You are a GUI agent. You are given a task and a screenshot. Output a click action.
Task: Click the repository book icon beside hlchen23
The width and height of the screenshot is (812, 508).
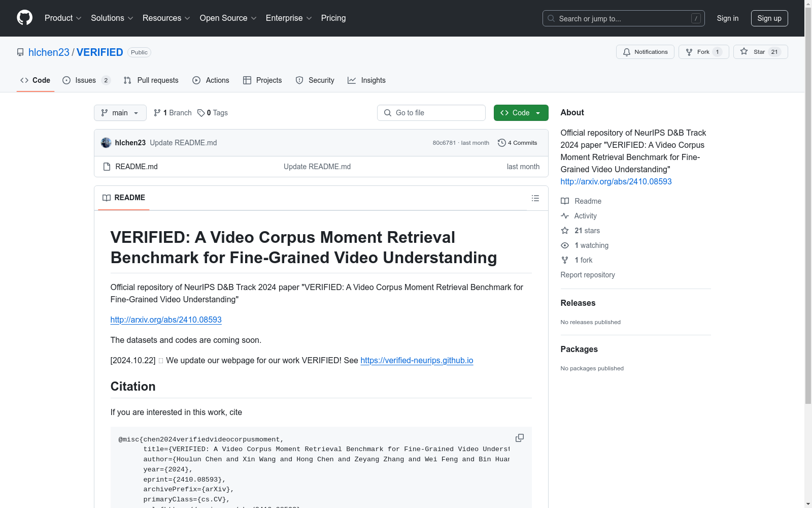tap(20, 52)
